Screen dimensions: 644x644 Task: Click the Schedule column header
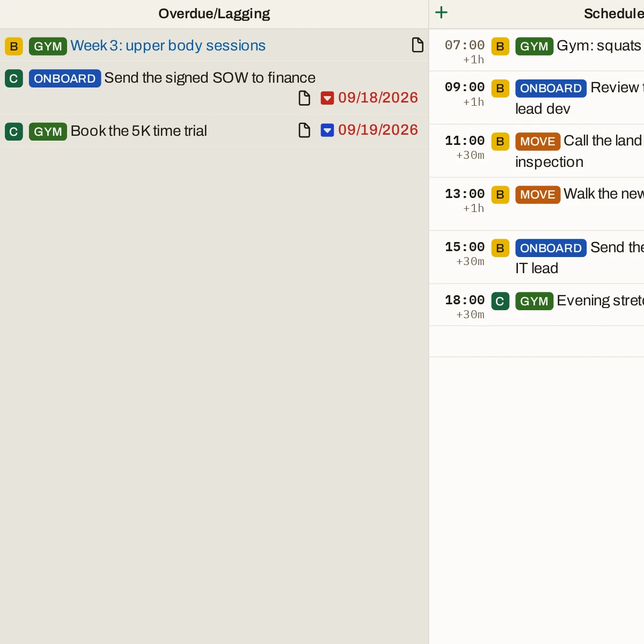(614, 13)
